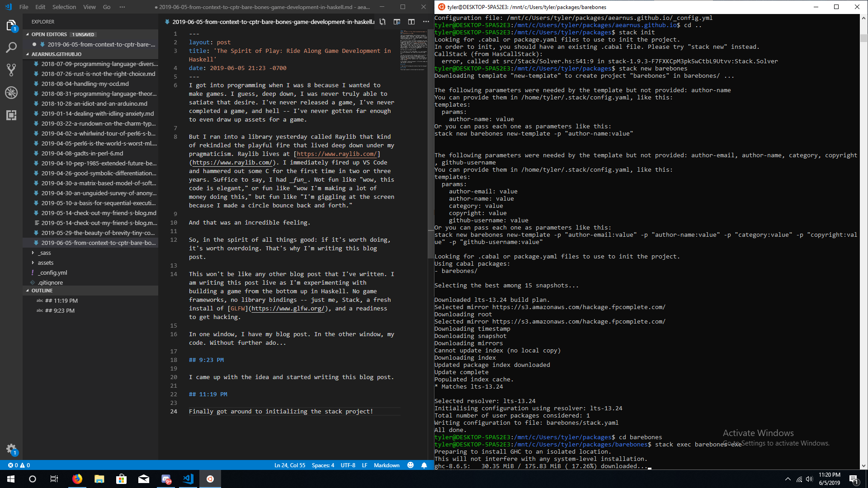Click the File menu in menu bar
Image resolution: width=868 pixels, height=488 pixels.
(24, 7)
